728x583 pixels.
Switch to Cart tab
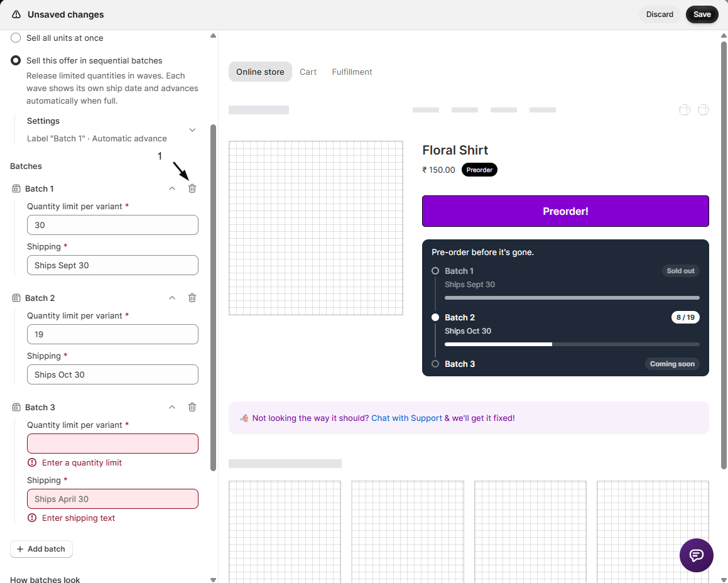308,72
